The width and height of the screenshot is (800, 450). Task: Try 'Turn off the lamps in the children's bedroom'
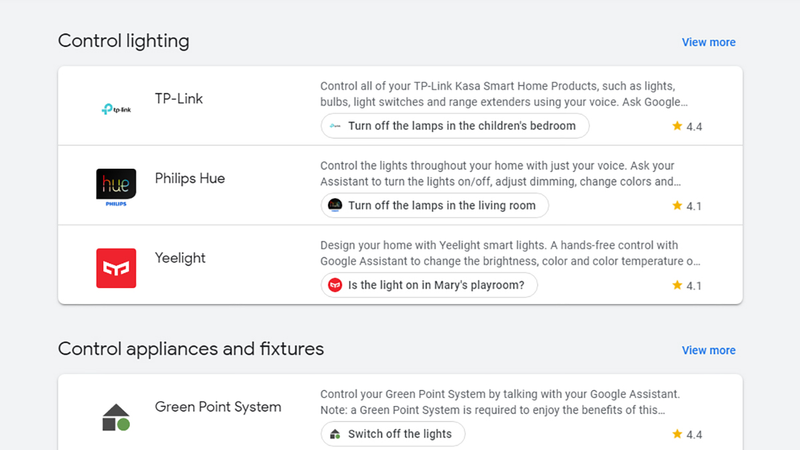click(455, 126)
